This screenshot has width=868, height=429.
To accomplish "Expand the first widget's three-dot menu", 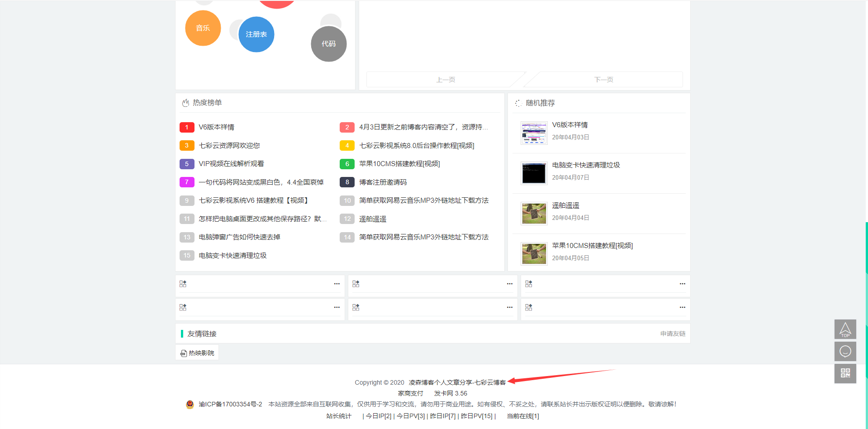I will click(x=337, y=284).
